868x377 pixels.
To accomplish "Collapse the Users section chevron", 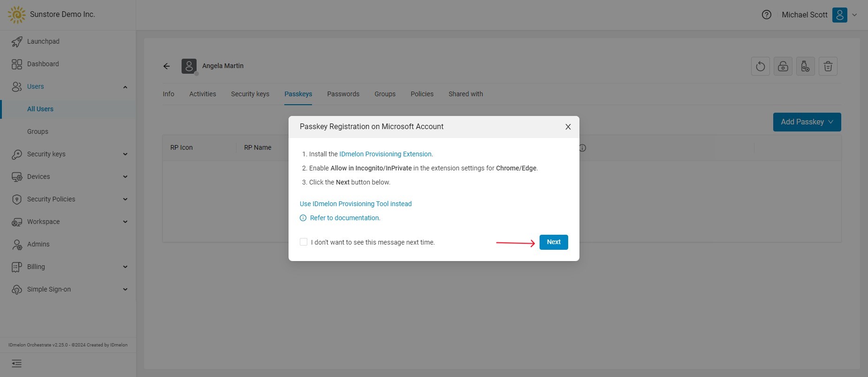I will [x=125, y=87].
